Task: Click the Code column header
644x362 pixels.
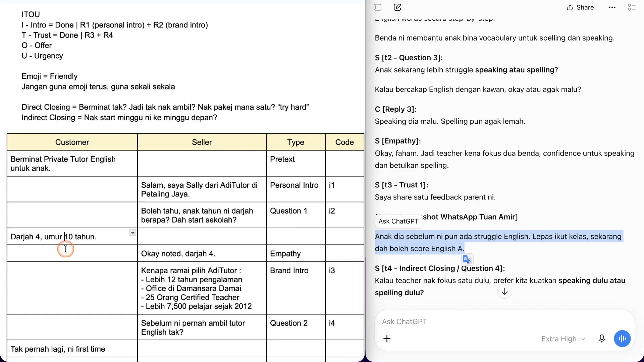Action: pos(344,142)
